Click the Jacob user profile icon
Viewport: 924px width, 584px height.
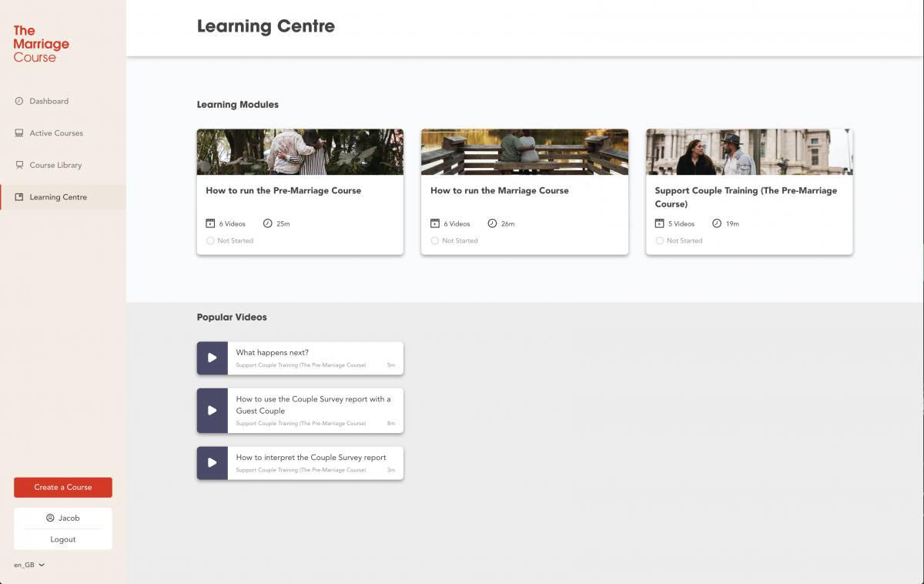point(50,518)
